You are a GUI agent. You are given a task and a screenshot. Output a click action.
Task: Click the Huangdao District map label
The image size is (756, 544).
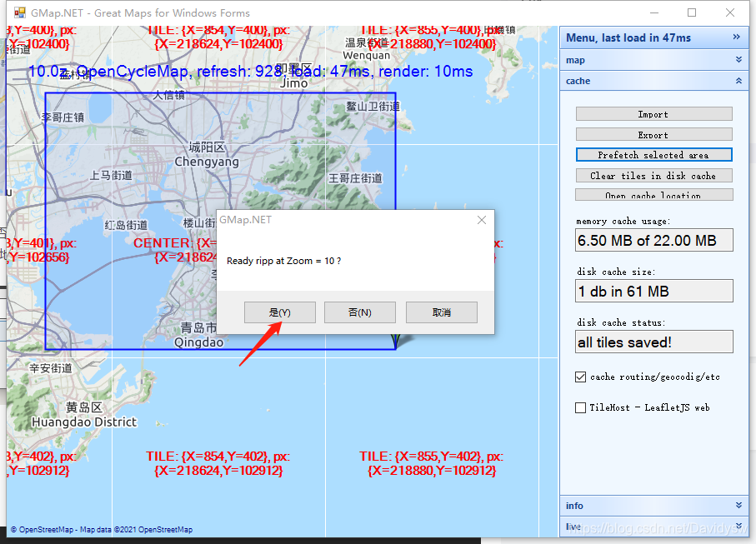[x=84, y=422]
